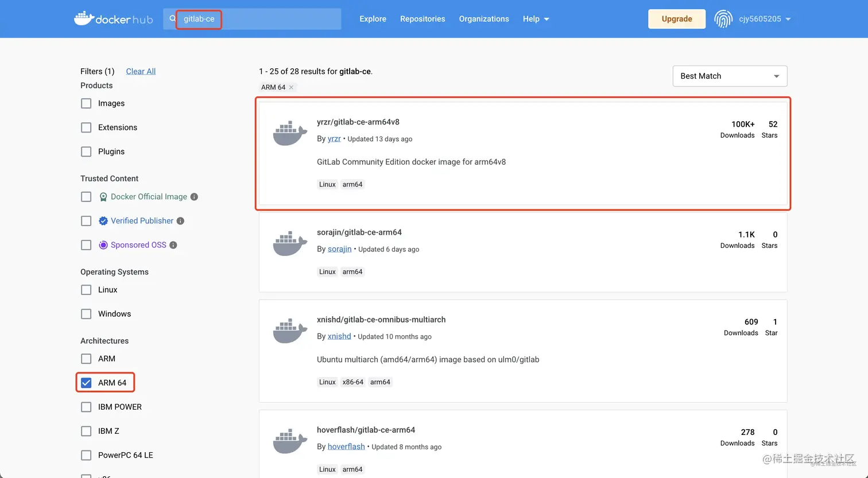The height and width of the screenshot is (478, 868).
Task: Open info icon next to Verified Publisher
Action: coord(180,221)
